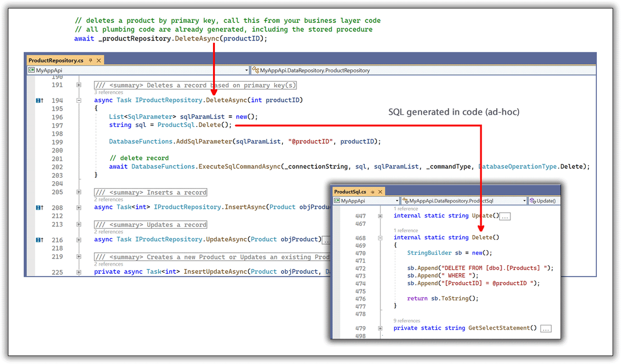Click the collapsed 'Inserts a record' summary comment
Viewport: 621px width, 364px height.
150,192
